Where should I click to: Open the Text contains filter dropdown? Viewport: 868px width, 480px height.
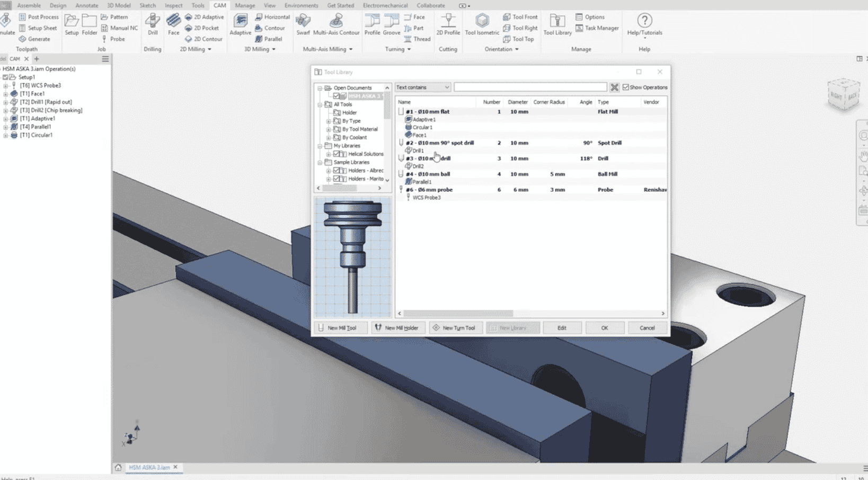[x=422, y=87]
